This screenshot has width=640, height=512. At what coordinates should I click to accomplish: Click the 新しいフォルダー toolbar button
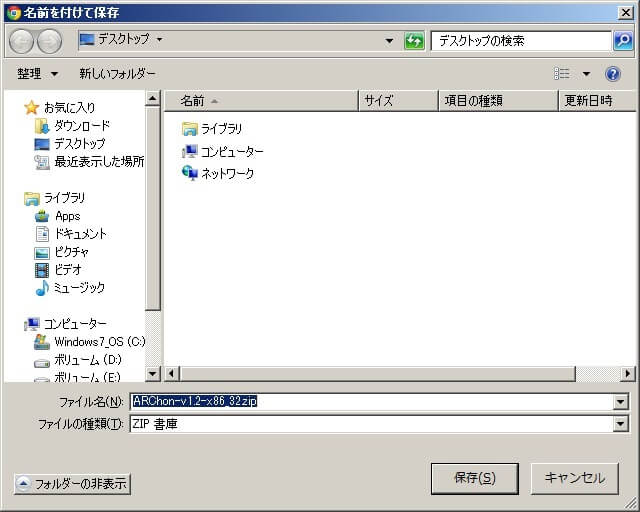pyautogui.click(x=117, y=74)
